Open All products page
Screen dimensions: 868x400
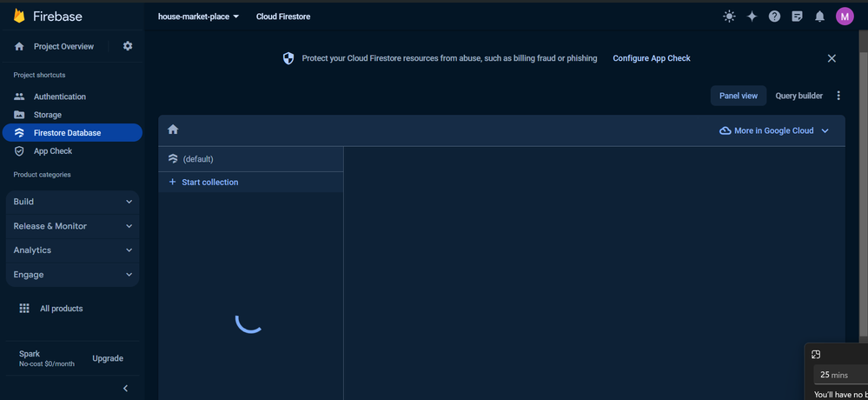[61, 309]
